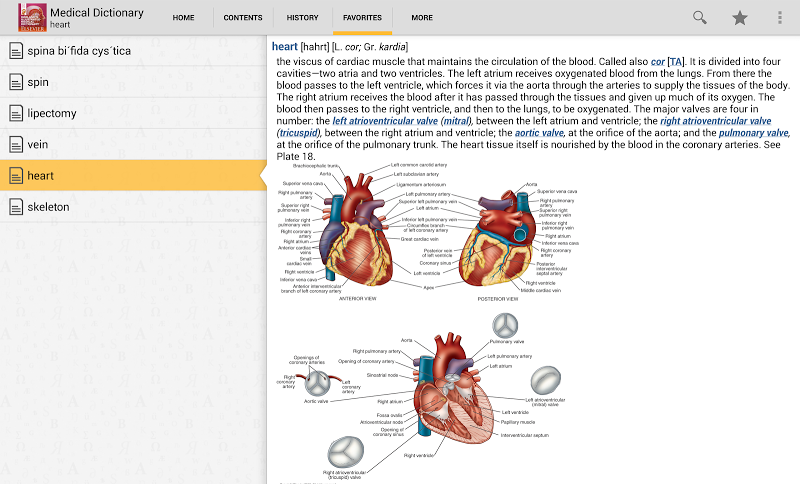This screenshot has height=484, width=800.
Task: Open the 'vein' favorite entry
Action: (x=133, y=144)
